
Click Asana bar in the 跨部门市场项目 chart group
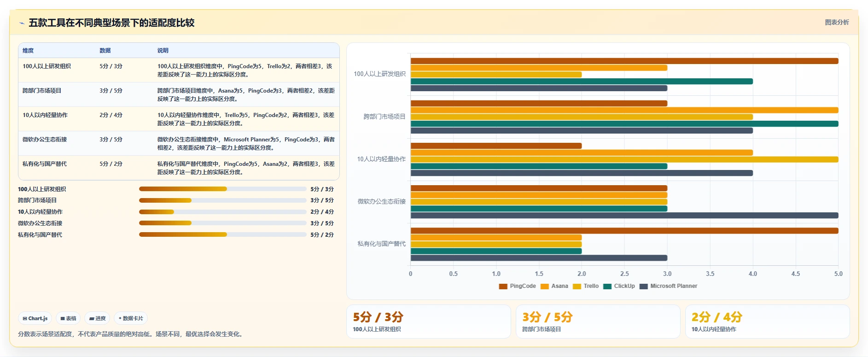[624, 110]
